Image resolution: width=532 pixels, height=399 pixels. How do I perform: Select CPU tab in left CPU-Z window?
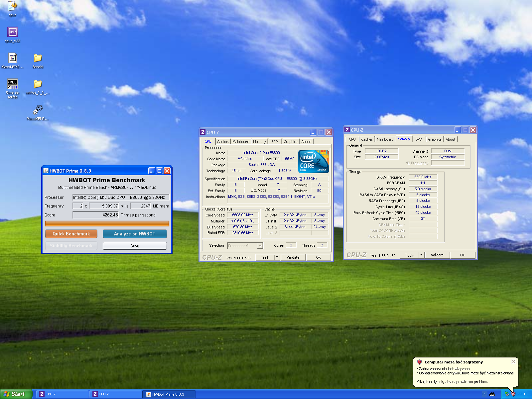(x=208, y=141)
